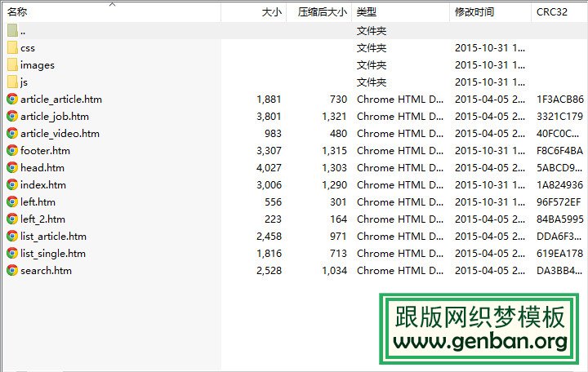Click compressed size value 1,315
The image size is (588, 372).
coord(335,151)
